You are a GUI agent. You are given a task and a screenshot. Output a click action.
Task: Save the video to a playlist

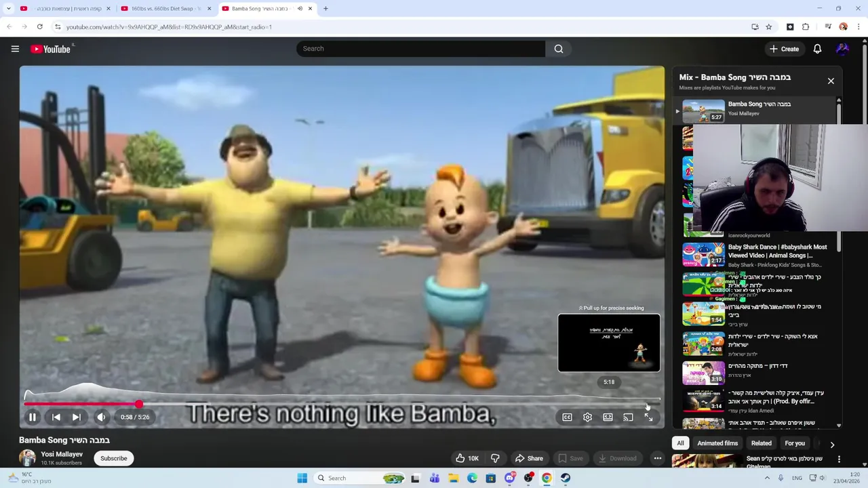click(570, 458)
